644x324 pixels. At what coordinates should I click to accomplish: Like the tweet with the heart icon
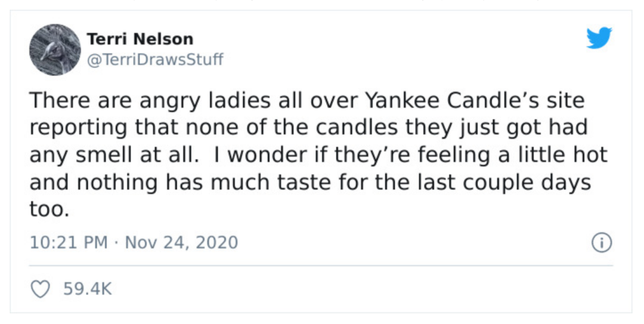click(40, 289)
